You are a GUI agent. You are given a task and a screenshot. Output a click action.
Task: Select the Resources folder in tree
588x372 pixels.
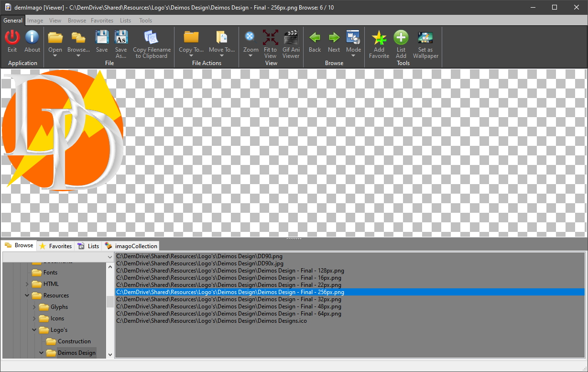56,295
